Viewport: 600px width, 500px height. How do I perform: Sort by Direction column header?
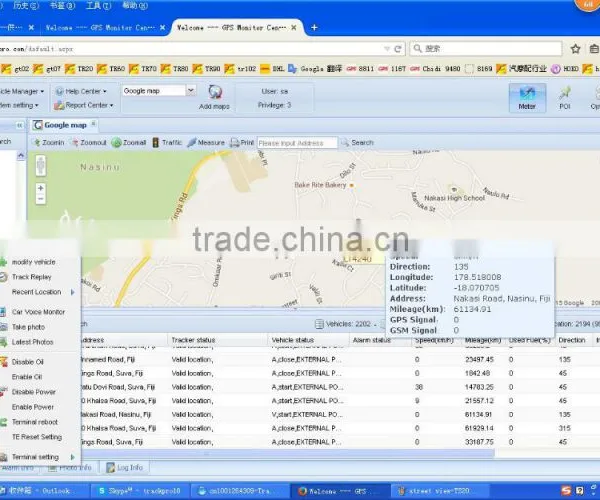coord(572,340)
